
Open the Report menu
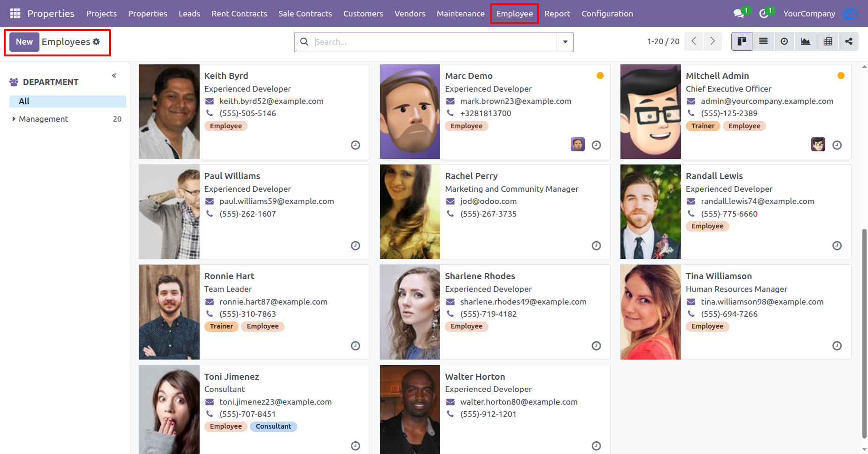click(x=557, y=14)
